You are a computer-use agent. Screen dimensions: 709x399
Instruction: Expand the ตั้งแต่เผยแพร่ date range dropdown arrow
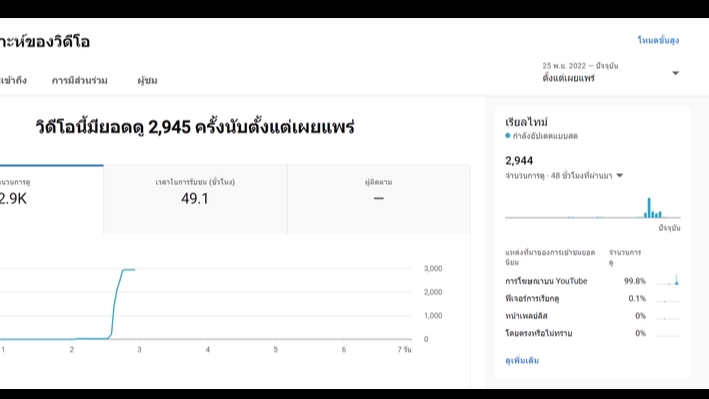tap(675, 73)
